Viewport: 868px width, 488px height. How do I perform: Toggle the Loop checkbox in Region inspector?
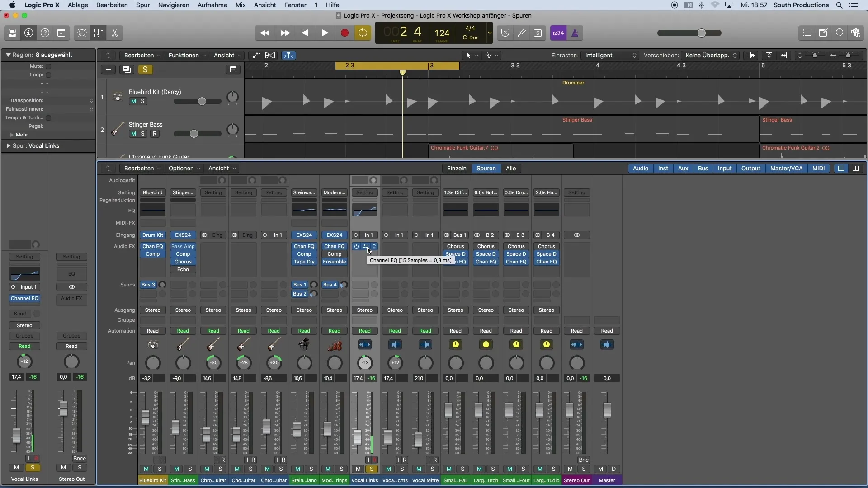click(x=48, y=75)
